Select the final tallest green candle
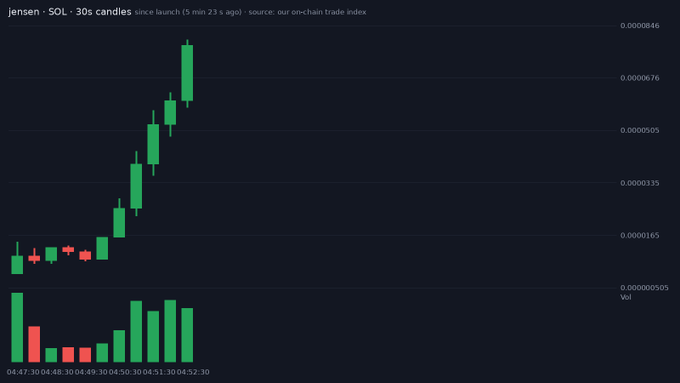Image resolution: width=680 pixels, height=383 pixels. (x=187, y=73)
